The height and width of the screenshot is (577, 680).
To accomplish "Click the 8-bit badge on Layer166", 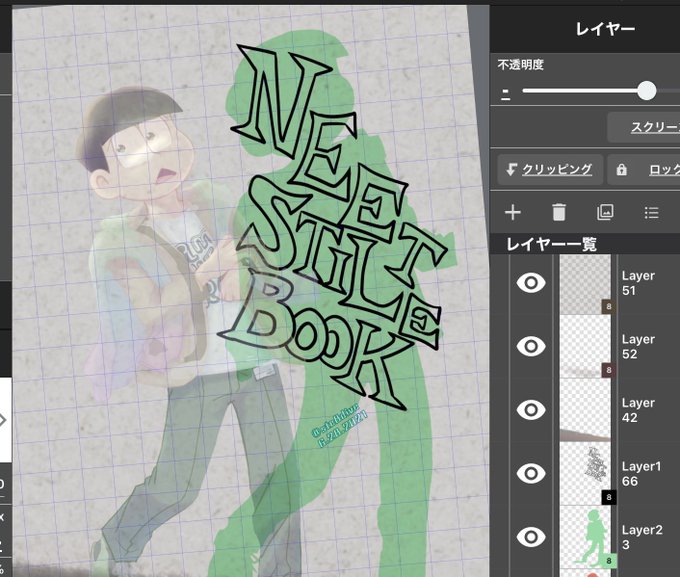I will pos(608,497).
